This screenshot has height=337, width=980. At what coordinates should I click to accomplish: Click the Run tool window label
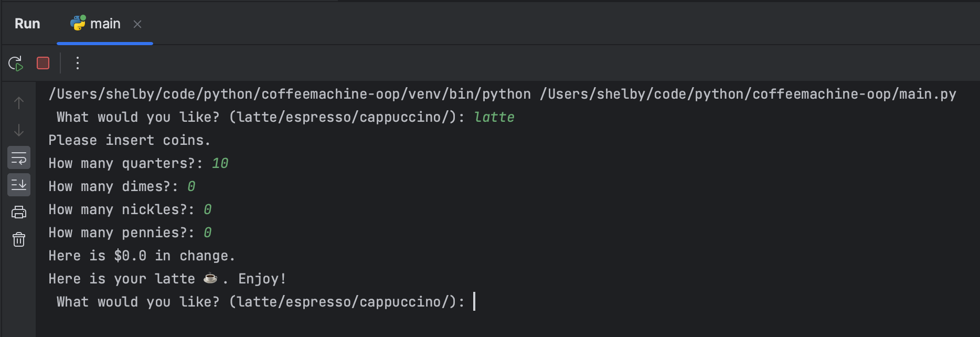coord(27,23)
